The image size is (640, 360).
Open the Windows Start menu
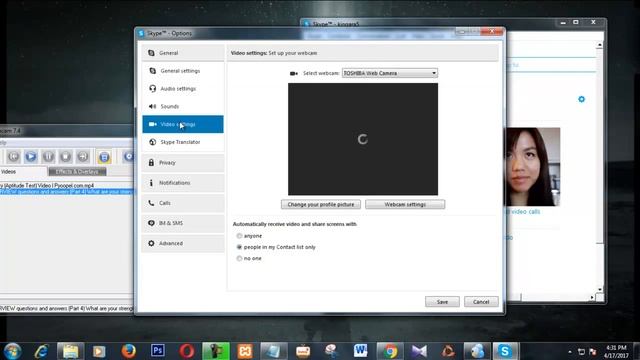pos(13,351)
